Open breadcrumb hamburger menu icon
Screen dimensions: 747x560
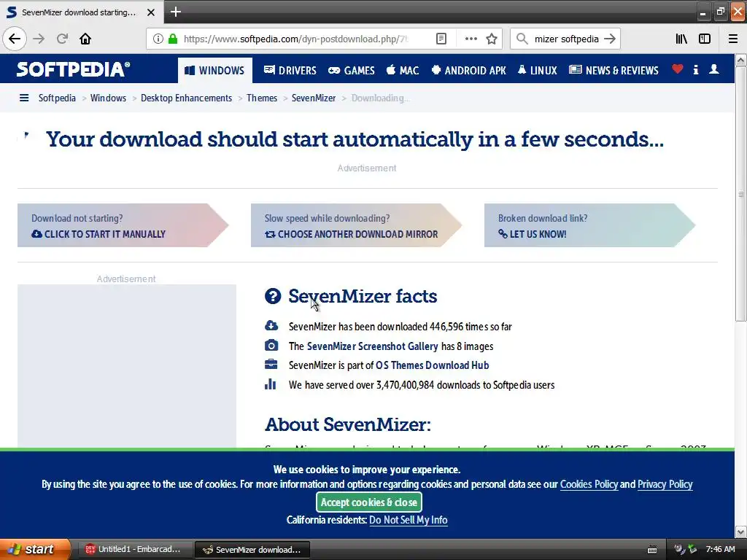pyautogui.click(x=24, y=98)
